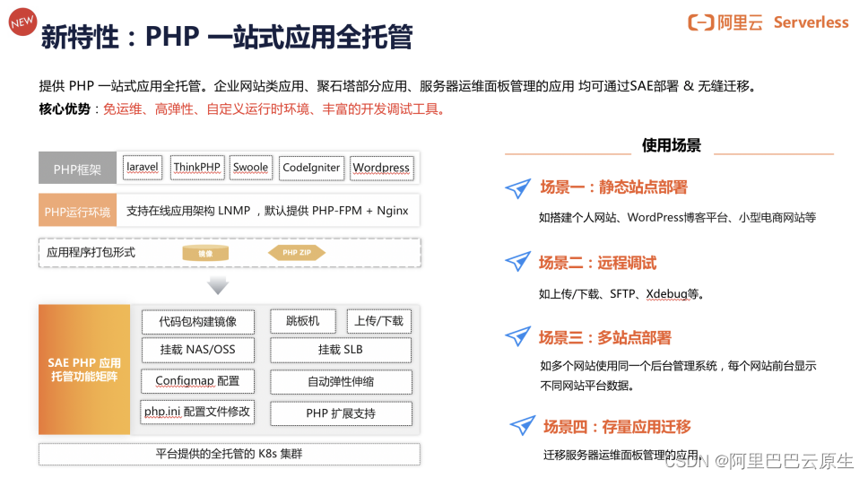Select the Wordpress framework box
This screenshot has height=478, width=868.
pos(381,168)
